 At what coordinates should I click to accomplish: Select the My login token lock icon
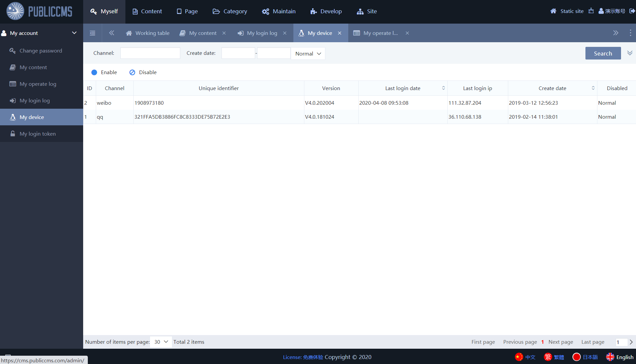coord(13,134)
